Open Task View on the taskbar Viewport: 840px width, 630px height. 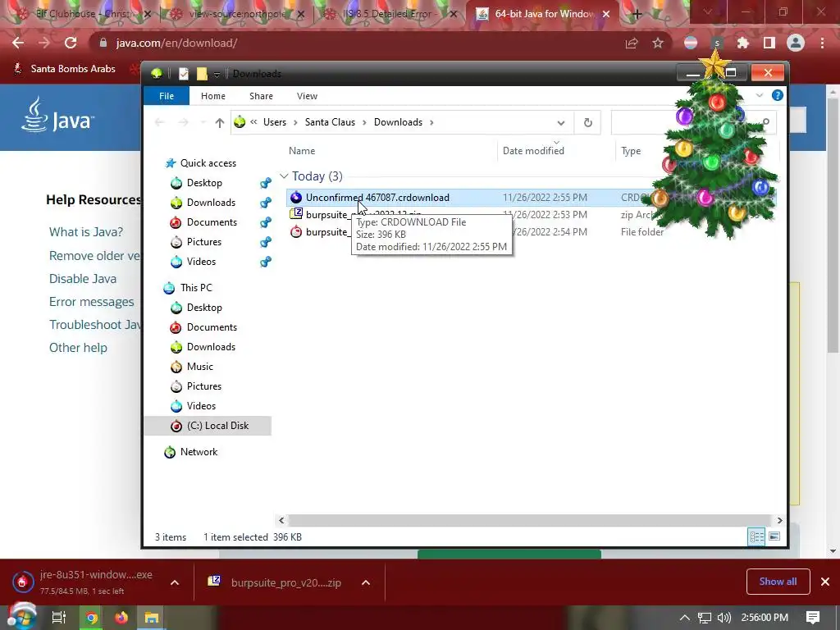coord(58,618)
